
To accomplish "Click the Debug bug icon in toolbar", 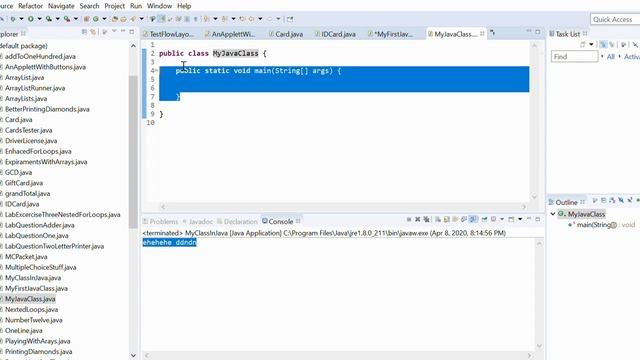I will click(x=13, y=19).
